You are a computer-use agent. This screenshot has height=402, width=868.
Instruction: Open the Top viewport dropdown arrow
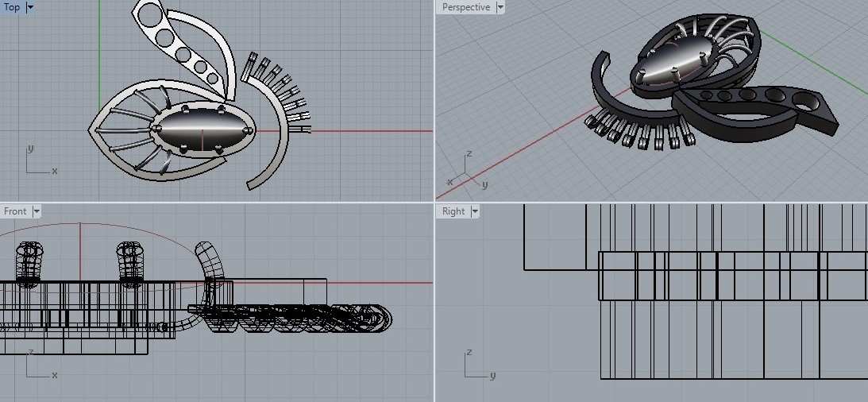30,7
